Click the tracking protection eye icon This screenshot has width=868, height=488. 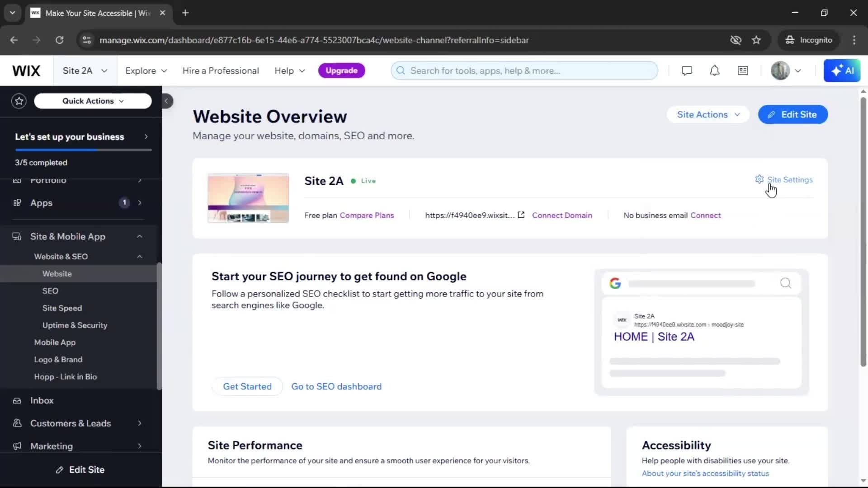pyautogui.click(x=736, y=40)
